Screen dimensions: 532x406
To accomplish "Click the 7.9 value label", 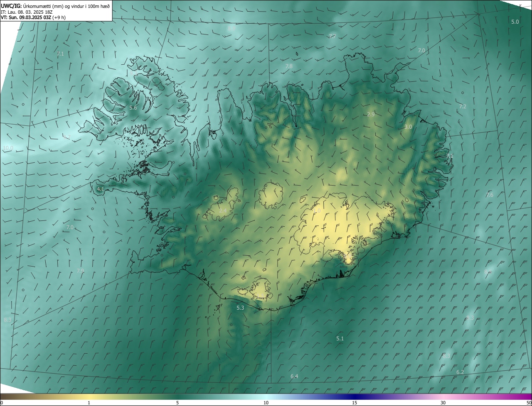I will pos(80,271).
